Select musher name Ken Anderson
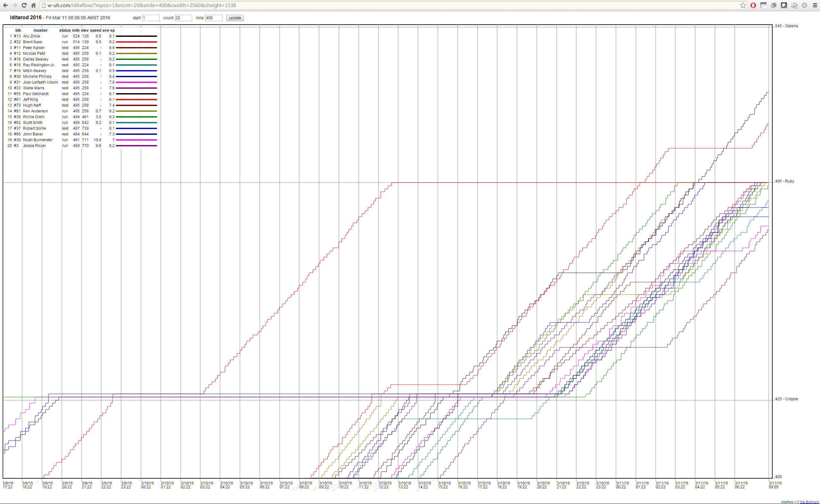 [x=35, y=111]
